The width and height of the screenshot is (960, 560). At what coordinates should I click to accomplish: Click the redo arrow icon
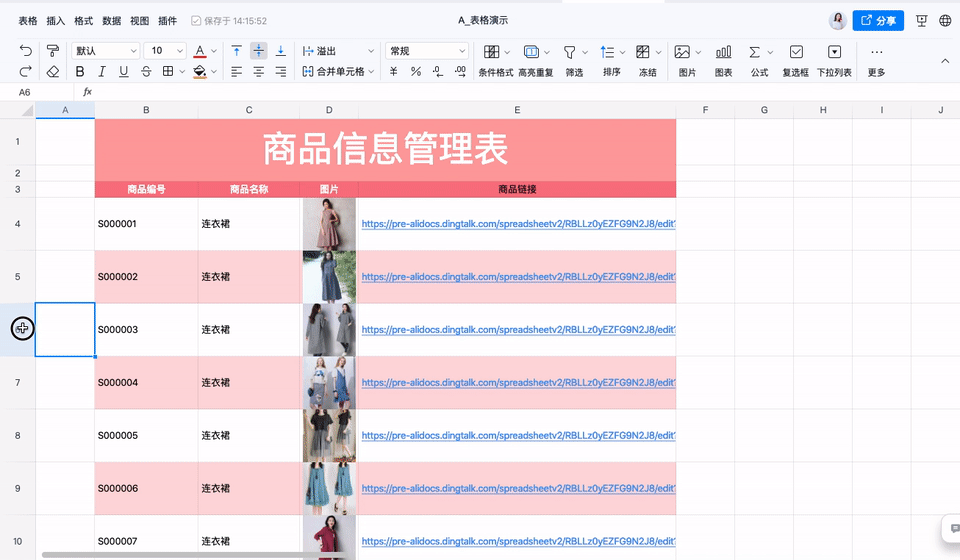coord(25,72)
